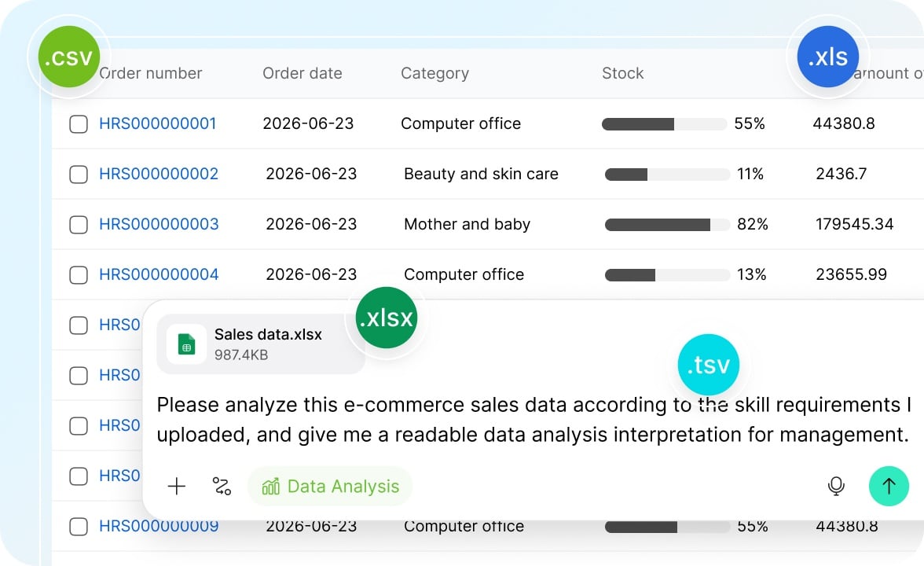The image size is (924, 566).
Task: Click the 82% stock progress bar
Action: (x=667, y=225)
